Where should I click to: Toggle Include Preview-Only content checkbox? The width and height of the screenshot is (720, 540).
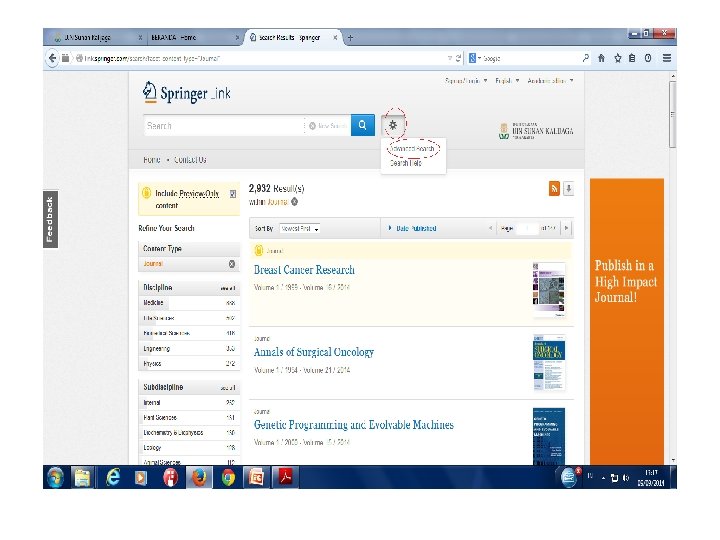tap(233, 194)
